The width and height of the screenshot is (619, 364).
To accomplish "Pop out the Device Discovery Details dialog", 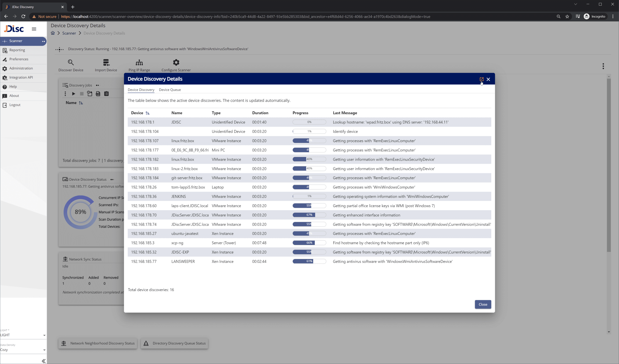I will coord(481,79).
